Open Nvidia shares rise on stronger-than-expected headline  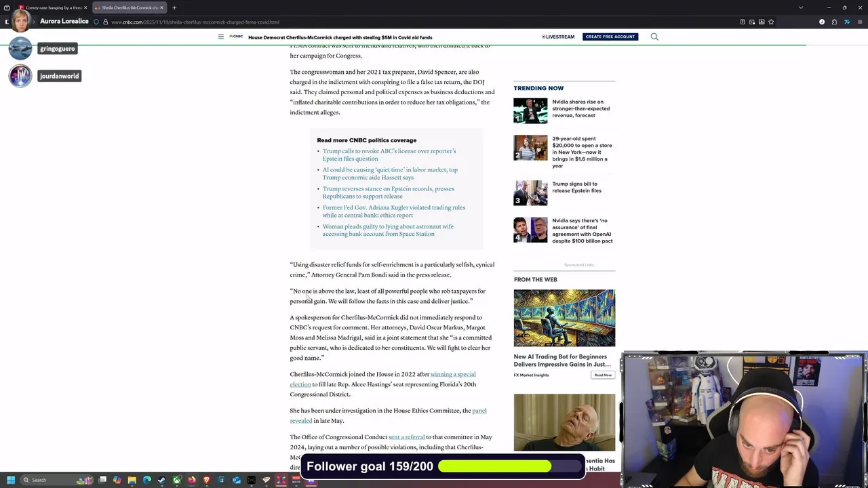tap(580, 108)
